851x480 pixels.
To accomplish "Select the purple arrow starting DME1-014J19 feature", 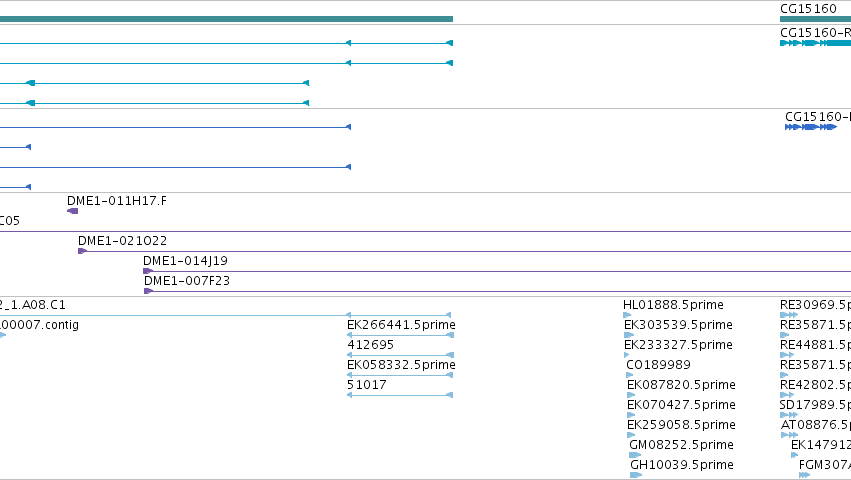I will [148, 271].
